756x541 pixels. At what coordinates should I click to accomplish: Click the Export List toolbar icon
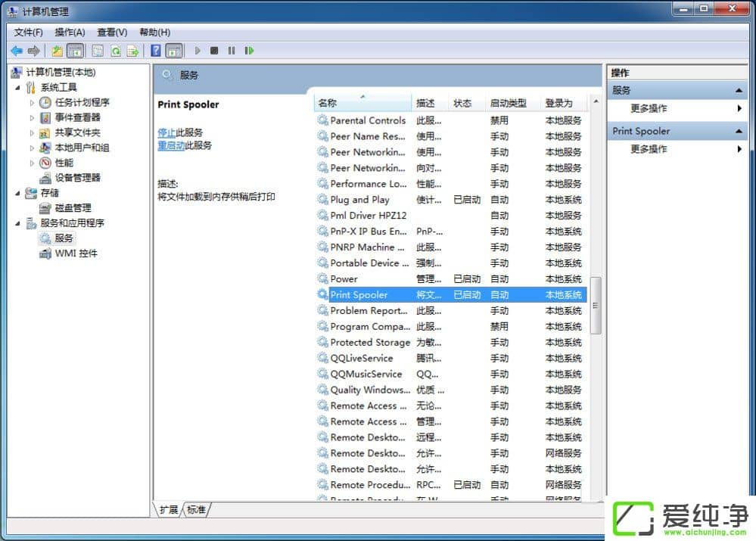(134, 51)
